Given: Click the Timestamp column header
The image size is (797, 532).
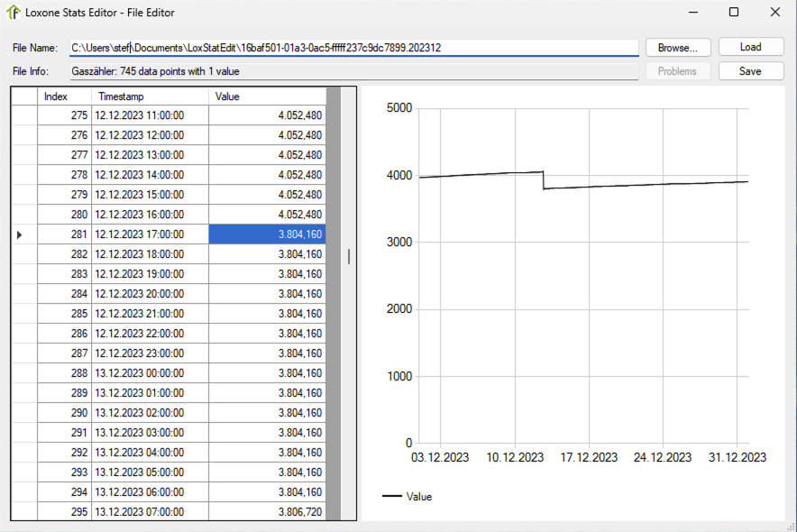Looking at the screenshot, I should pos(149,96).
